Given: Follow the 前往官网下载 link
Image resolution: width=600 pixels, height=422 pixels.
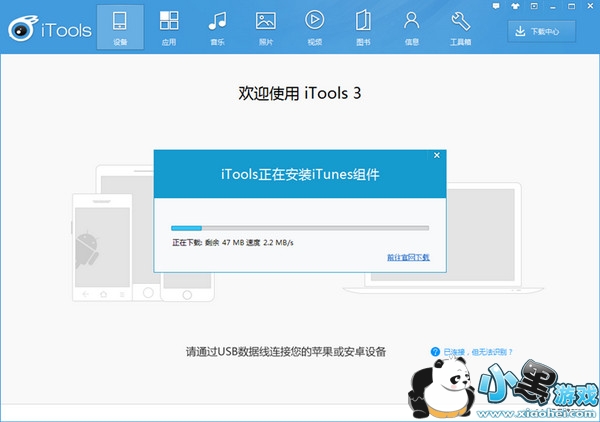Looking at the screenshot, I should 408,257.
